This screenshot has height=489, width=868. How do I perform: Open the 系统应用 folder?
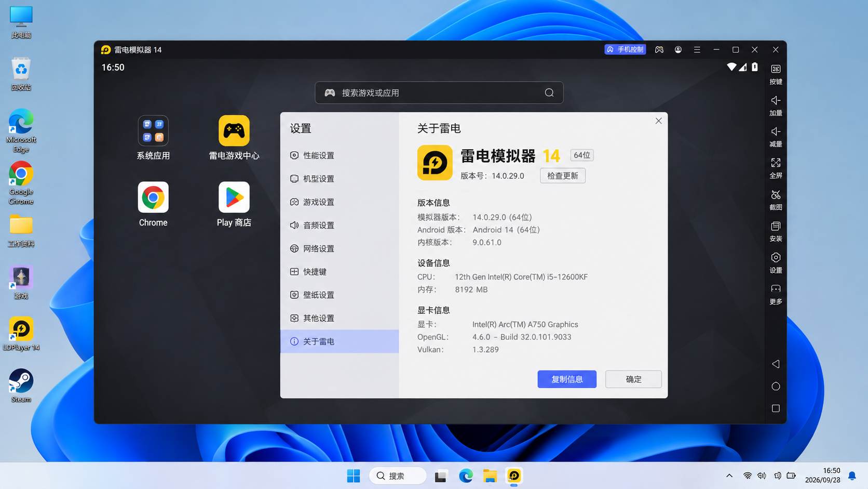pos(153,138)
